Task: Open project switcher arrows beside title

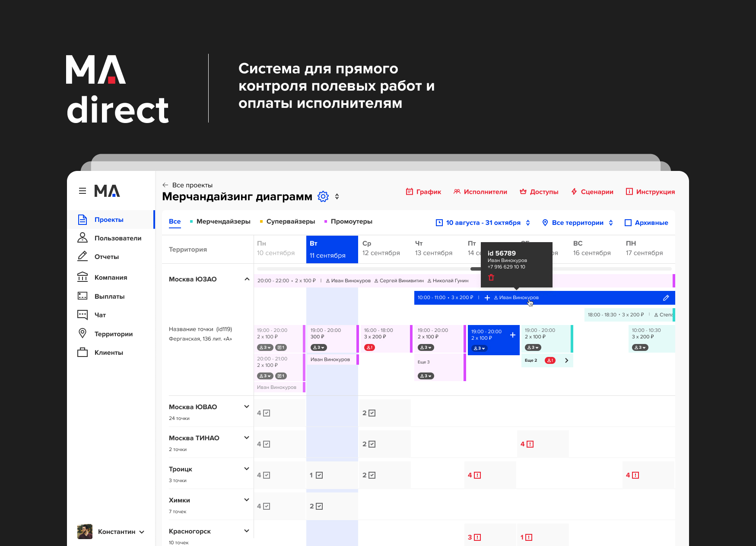Action: tap(337, 196)
